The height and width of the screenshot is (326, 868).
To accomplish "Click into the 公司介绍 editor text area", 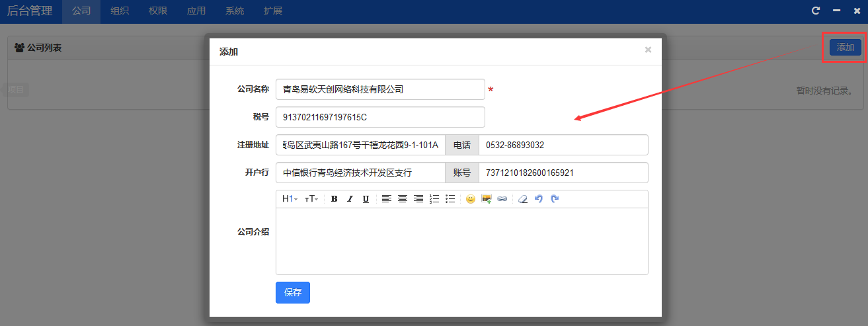I will point(462,241).
